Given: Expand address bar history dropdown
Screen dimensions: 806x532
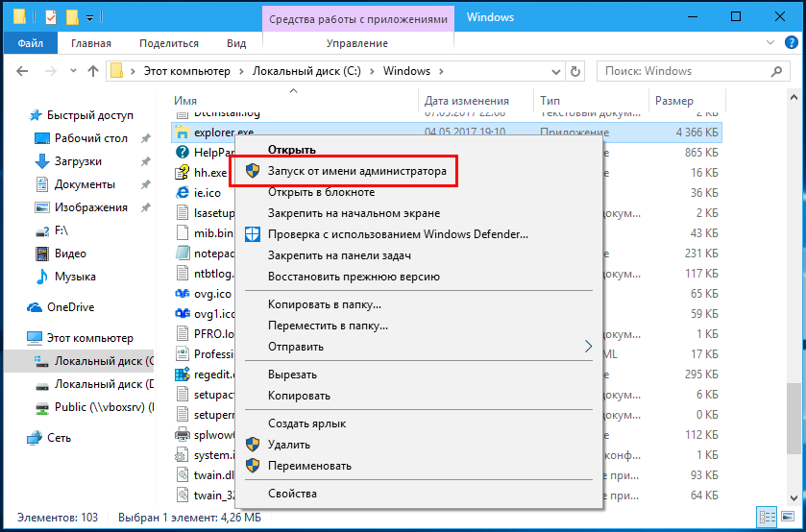Looking at the screenshot, I should 555,71.
